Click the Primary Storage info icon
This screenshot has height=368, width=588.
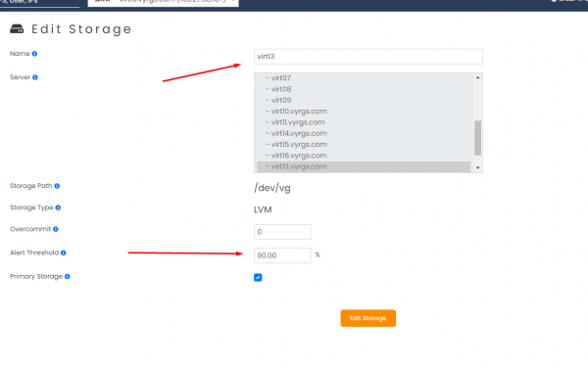tap(67, 276)
